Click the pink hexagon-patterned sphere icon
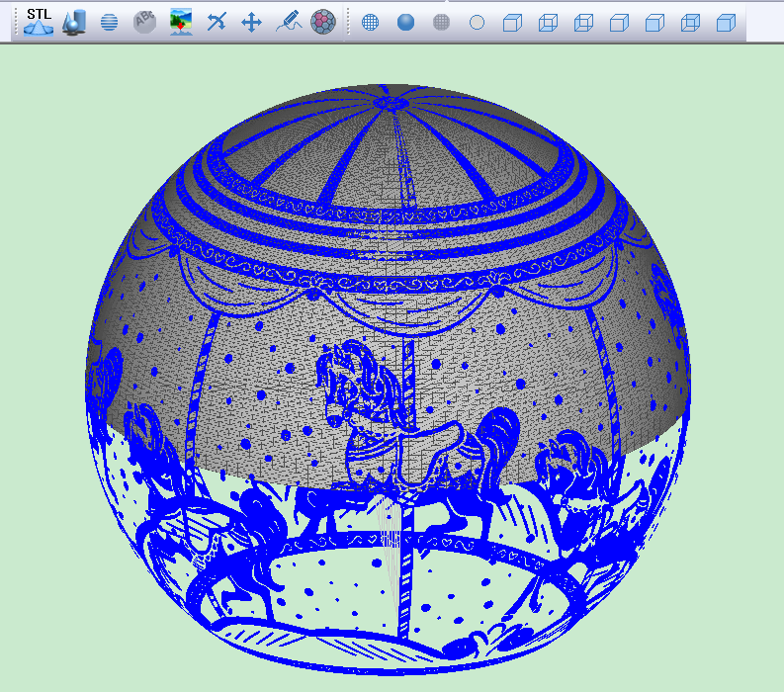 [x=323, y=22]
